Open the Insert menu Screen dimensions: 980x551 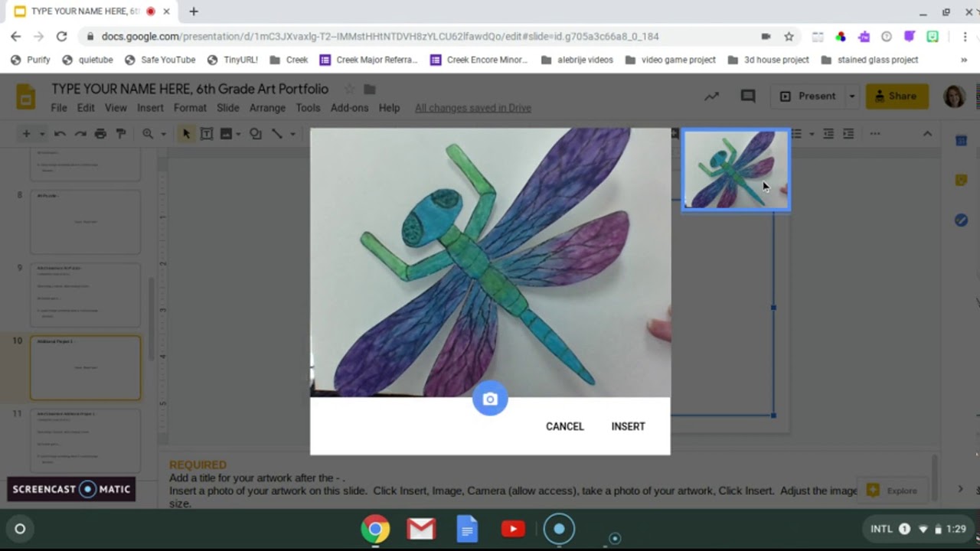(150, 108)
